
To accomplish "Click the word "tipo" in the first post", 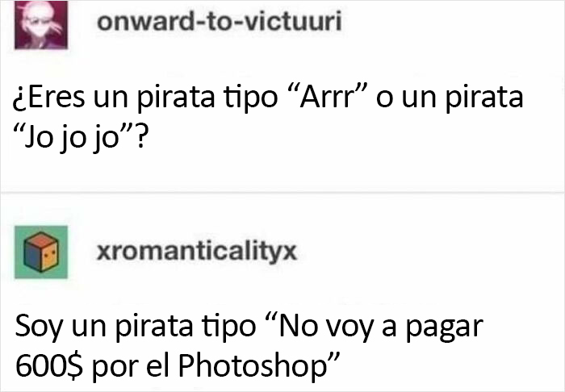I will [250, 98].
